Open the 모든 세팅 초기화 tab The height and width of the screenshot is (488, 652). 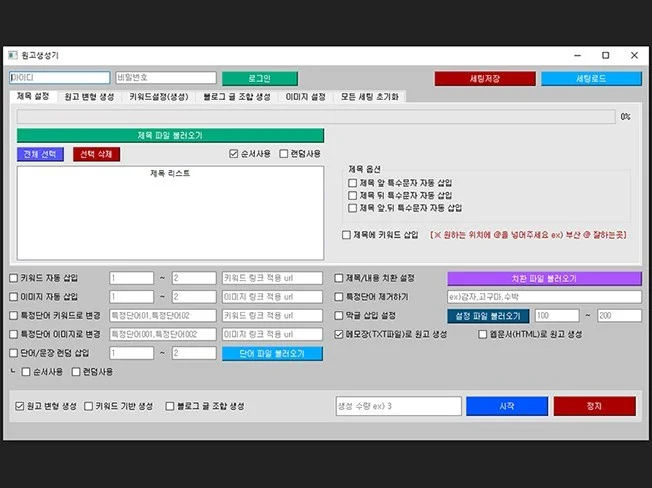[369, 97]
